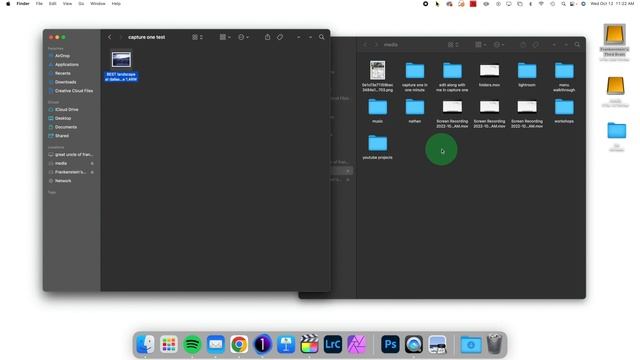Image resolution: width=640 pixels, height=360 pixels.
Task: Open Launchpad from Dock
Action: point(169,344)
